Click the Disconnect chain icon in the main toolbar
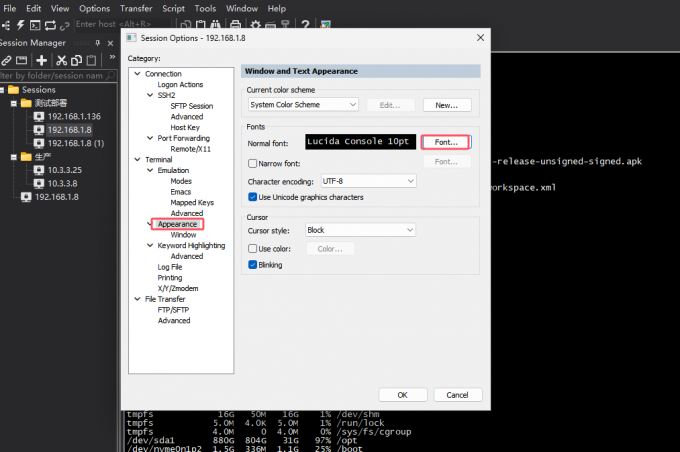680x452 pixels. point(65,26)
